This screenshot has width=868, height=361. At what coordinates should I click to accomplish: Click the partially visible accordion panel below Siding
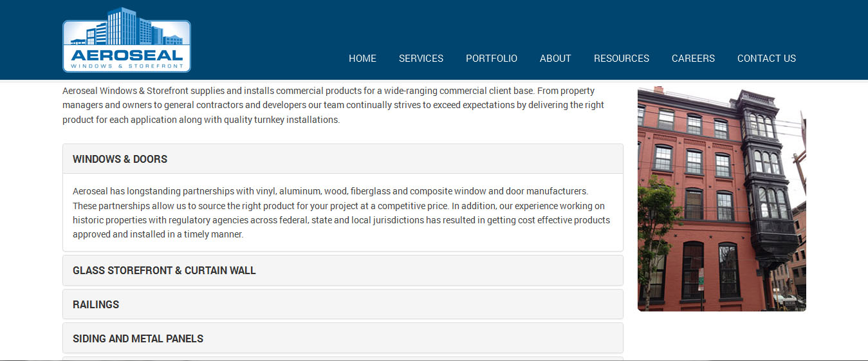(342, 358)
